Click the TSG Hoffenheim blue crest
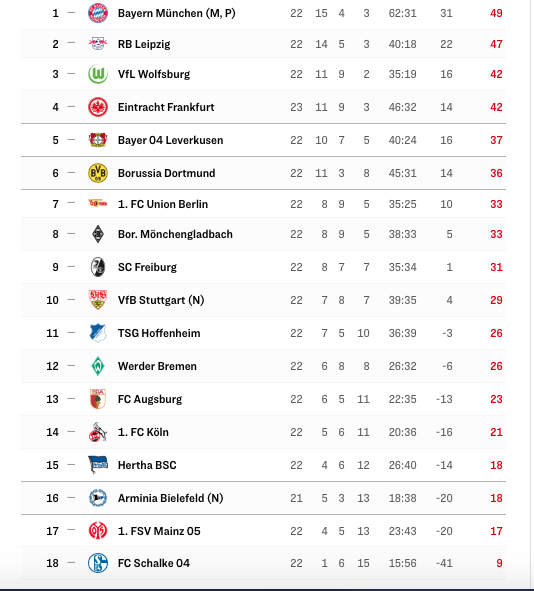Screen dimensions: 534x591 tap(98, 333)
